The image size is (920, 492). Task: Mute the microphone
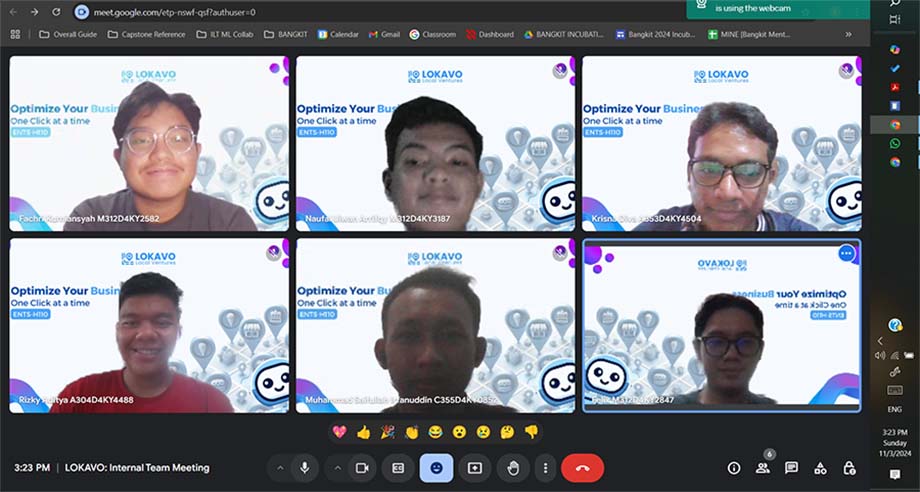(x=304, y=468)
